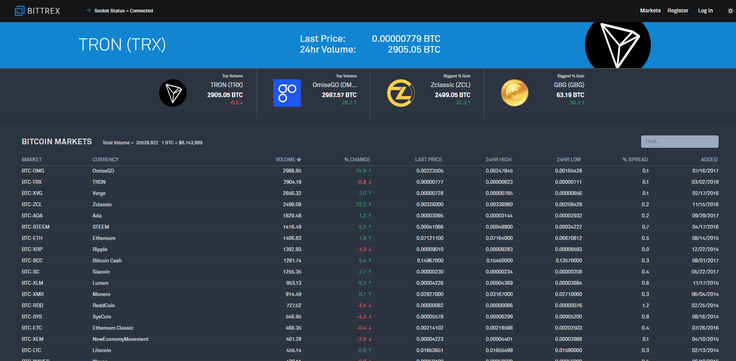Open the GBG gold coin logo
The width and height of the screenshot is (736, 361).
(514, 92)
